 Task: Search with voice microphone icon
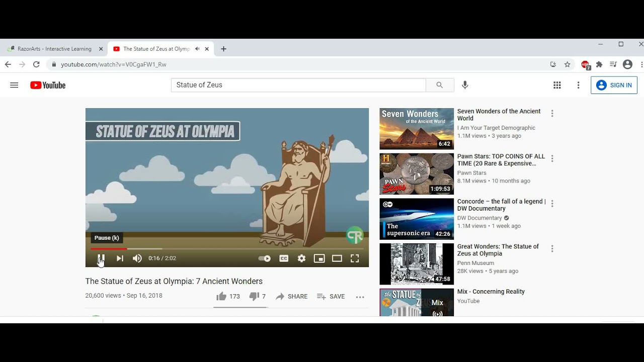click(x=465, y=85)
